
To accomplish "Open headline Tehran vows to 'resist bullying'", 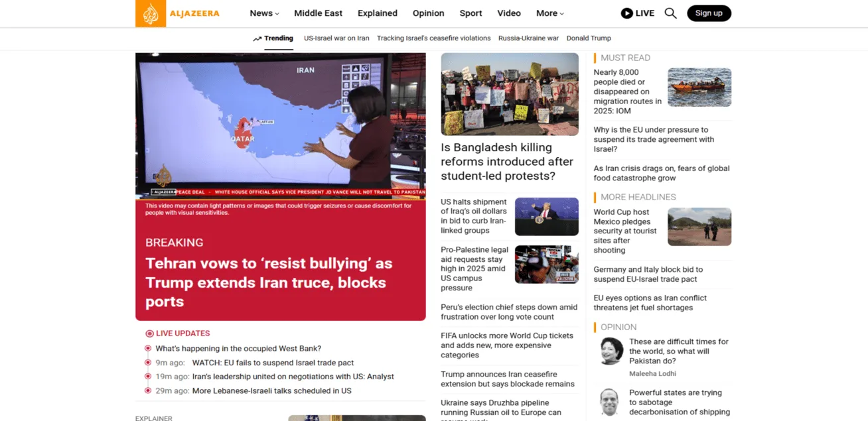I will 269,282.
